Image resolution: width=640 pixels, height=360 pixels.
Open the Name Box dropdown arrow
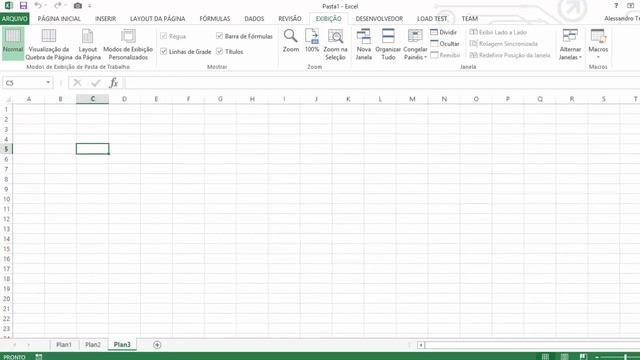coord(48,82)
